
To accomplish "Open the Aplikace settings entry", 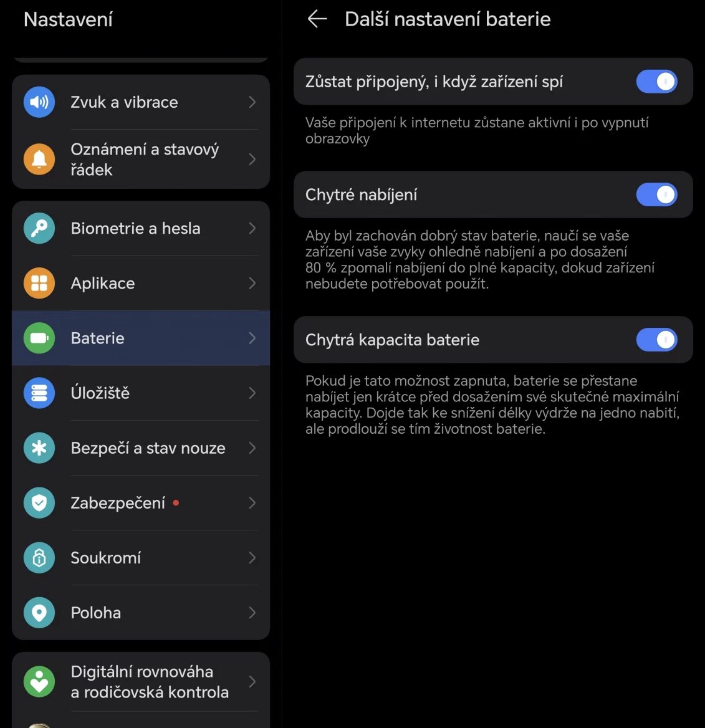I will 141,283.
